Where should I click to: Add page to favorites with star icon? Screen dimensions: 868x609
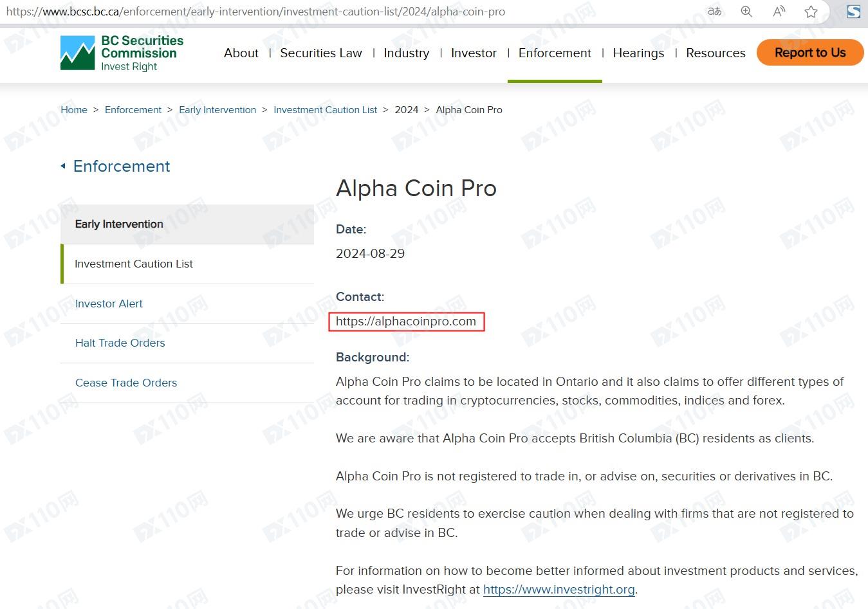[811, 12]
